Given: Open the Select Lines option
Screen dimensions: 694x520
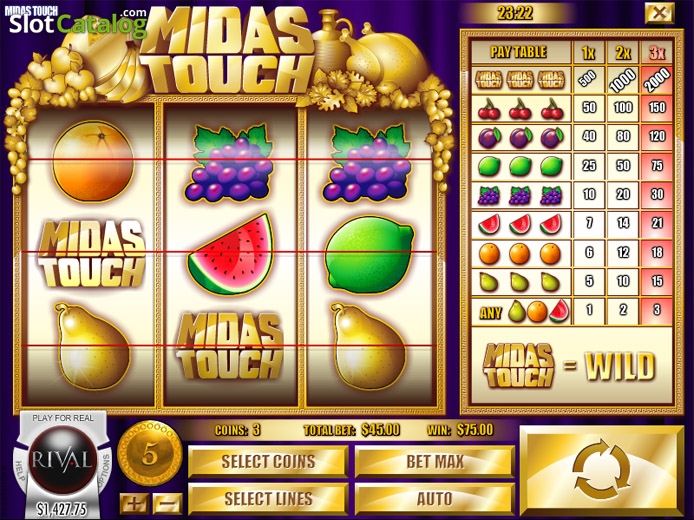Looking at the screenshot, I should (268, 499).
